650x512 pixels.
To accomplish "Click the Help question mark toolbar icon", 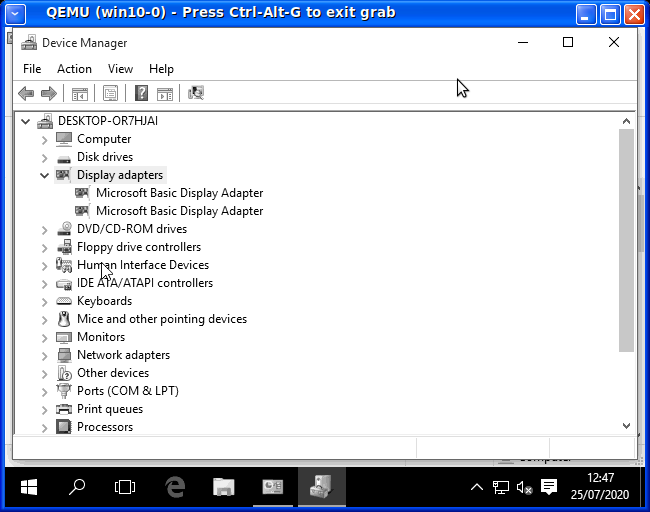I will click(x=141, y=93).
